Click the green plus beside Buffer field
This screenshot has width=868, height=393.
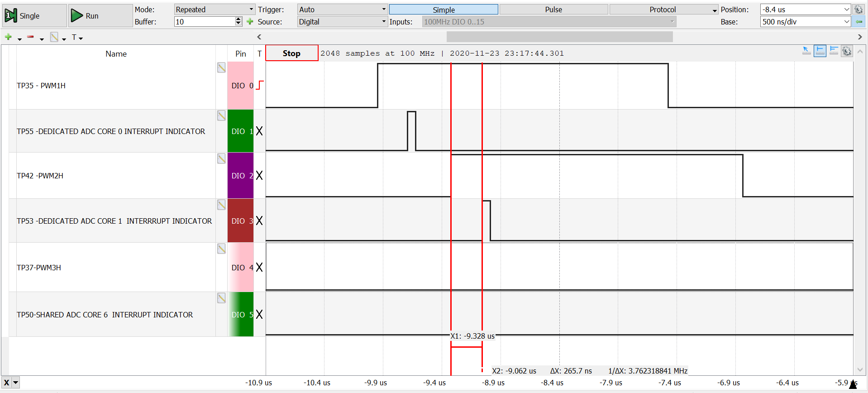250,21
